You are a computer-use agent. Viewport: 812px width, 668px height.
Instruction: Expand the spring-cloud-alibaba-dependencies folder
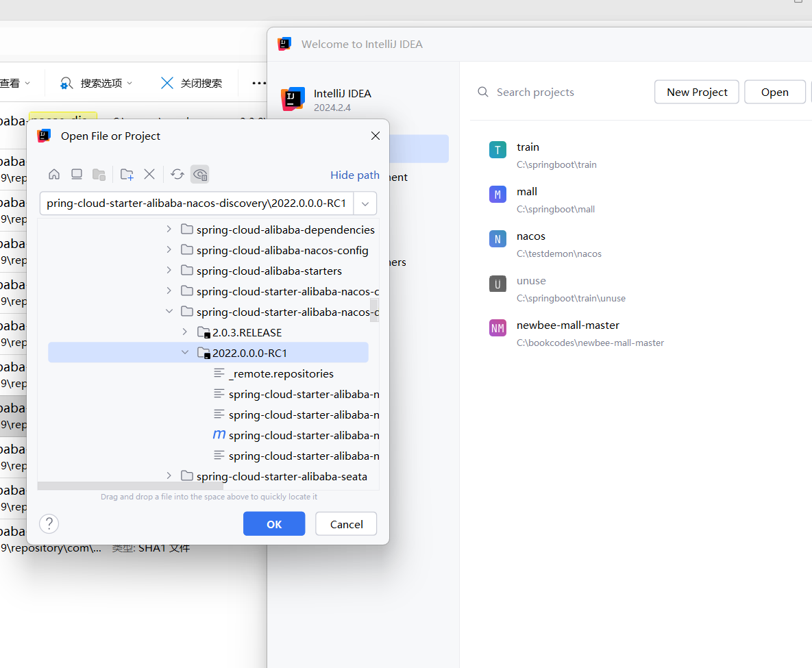169,229
